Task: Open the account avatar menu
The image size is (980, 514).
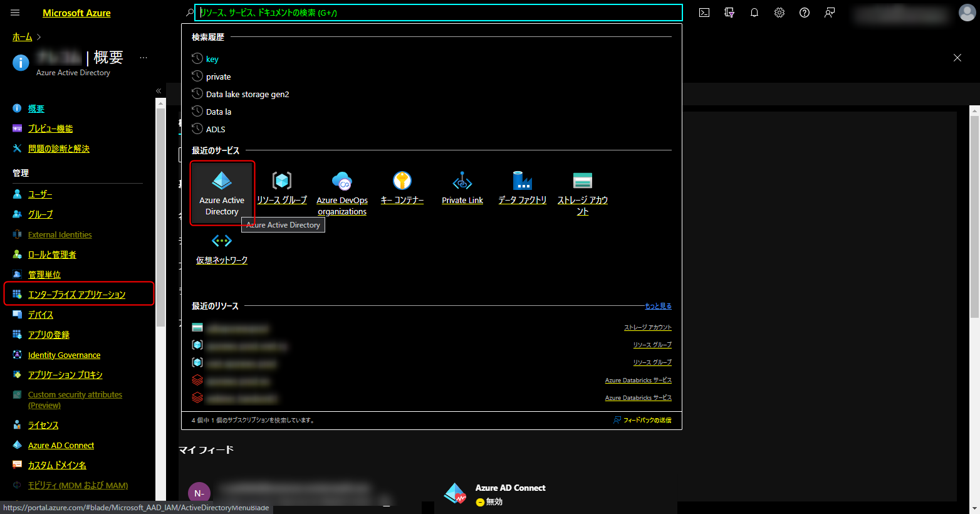Action: (967, 13)
